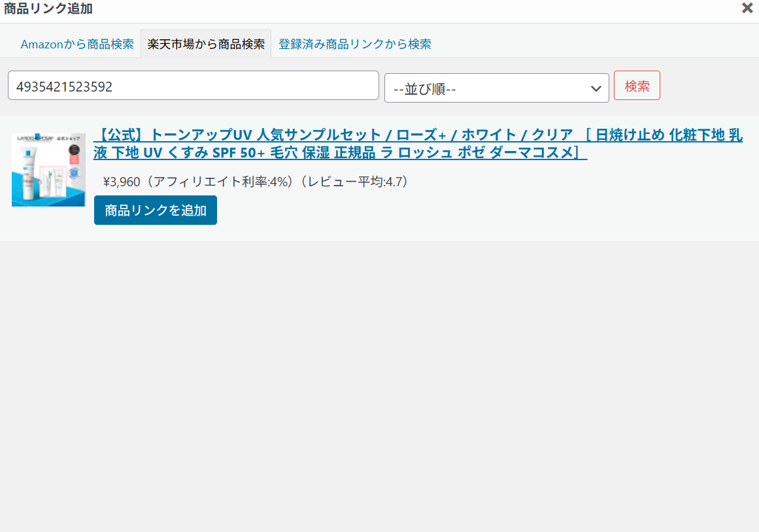Click the ¥3,960 price text

click(x=122, y=182)
